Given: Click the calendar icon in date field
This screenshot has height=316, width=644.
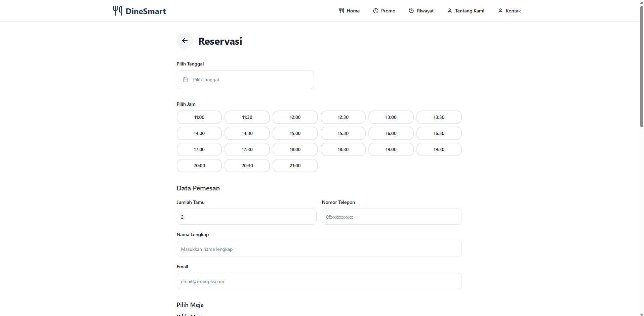Looking at the screenshot, I should coord(185,80).
